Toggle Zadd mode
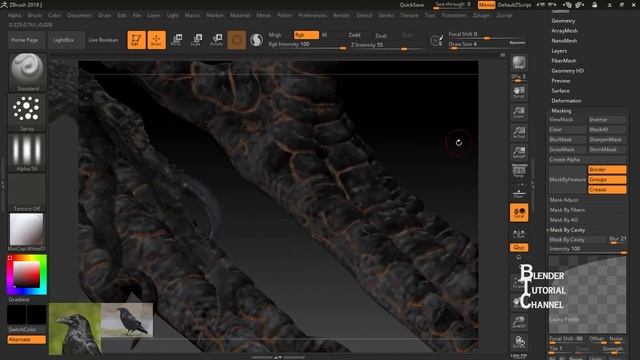Viewport: 640px width, 360px height. coord(354,35)
